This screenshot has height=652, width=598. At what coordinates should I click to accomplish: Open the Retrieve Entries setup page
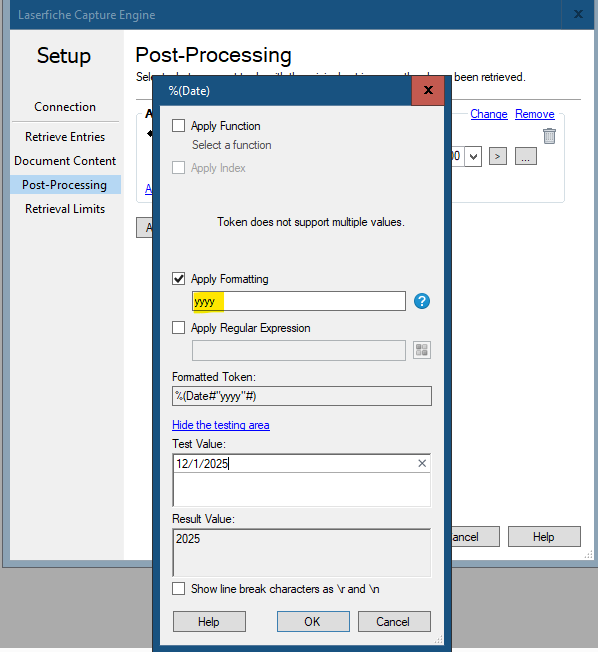pyautogui.click(x=65, y=137)
